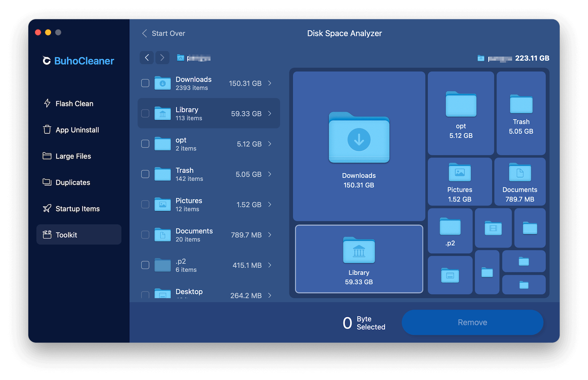Image resolution: width=588 pixels, height=380 pixels.
Task: Expand .p2 folder via chevron
Action: click(x=270, y=265)
